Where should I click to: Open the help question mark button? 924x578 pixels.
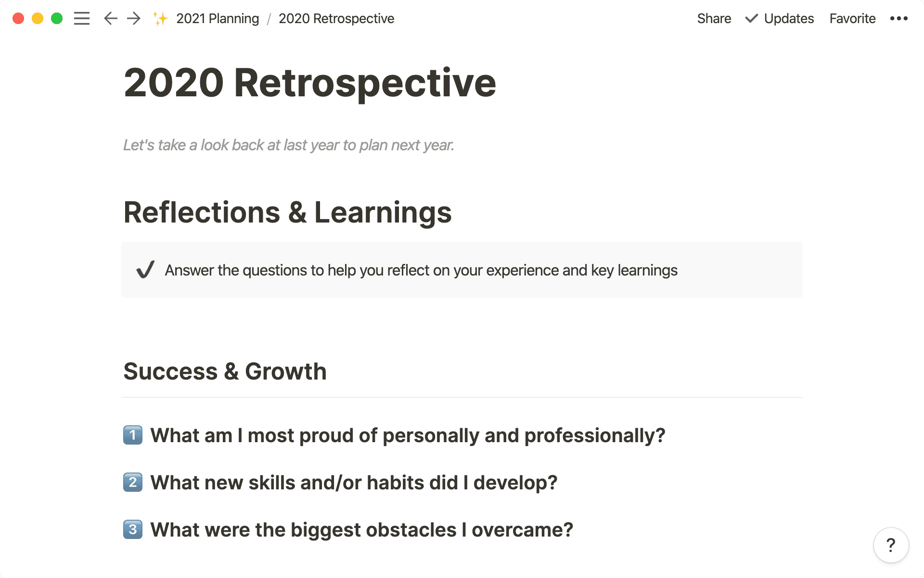point(891,545)
